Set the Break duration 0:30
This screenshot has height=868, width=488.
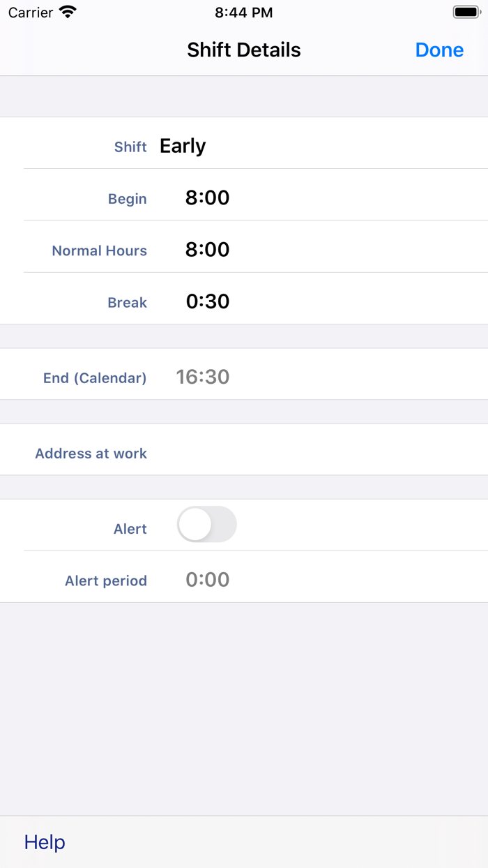[207, 301]
